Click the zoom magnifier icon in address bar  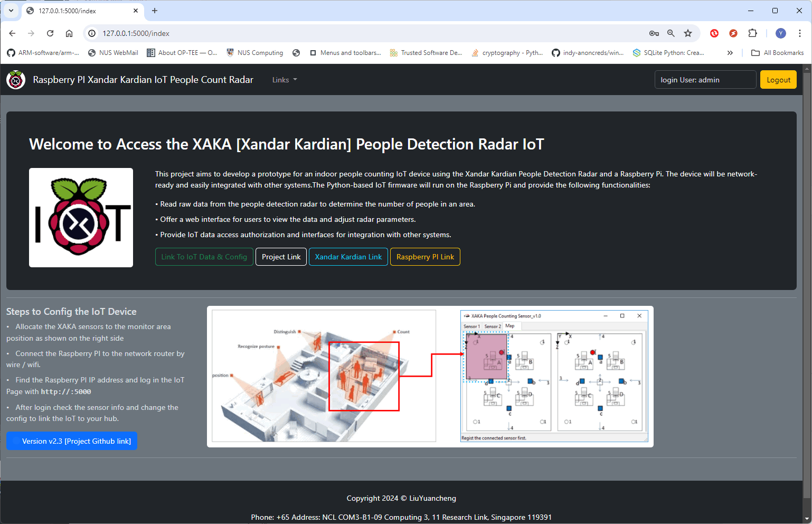coord(671,33)
